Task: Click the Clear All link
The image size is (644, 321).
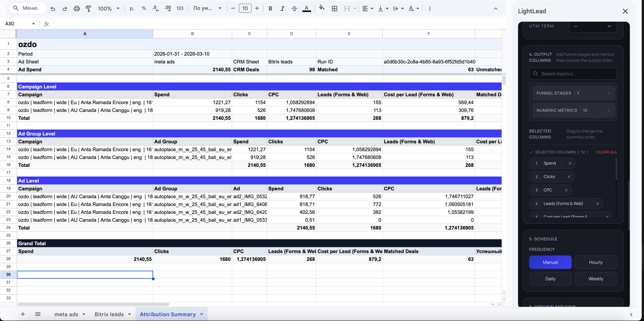Action: coord(606,152)
